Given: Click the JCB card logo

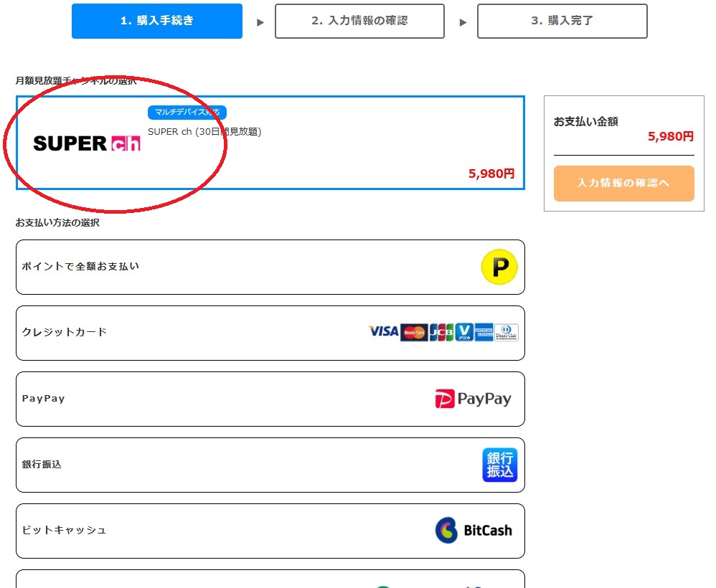Looking at the screenshot, I should coord(441,333).
